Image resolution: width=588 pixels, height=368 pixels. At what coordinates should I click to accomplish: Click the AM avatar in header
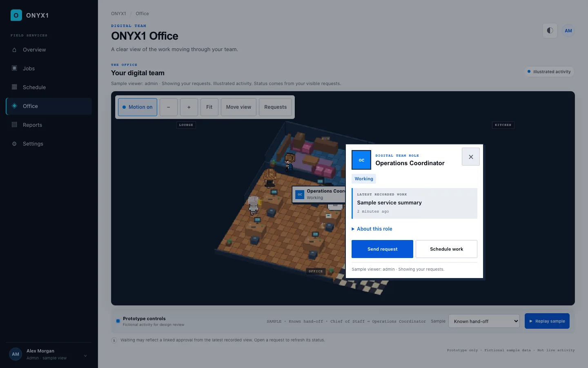(568, 31)
